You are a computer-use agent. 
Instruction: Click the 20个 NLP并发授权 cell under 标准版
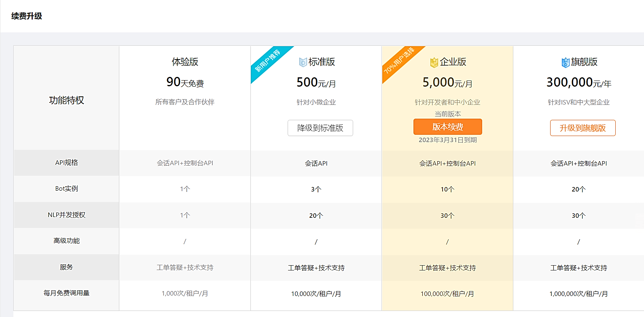point(316,216)
